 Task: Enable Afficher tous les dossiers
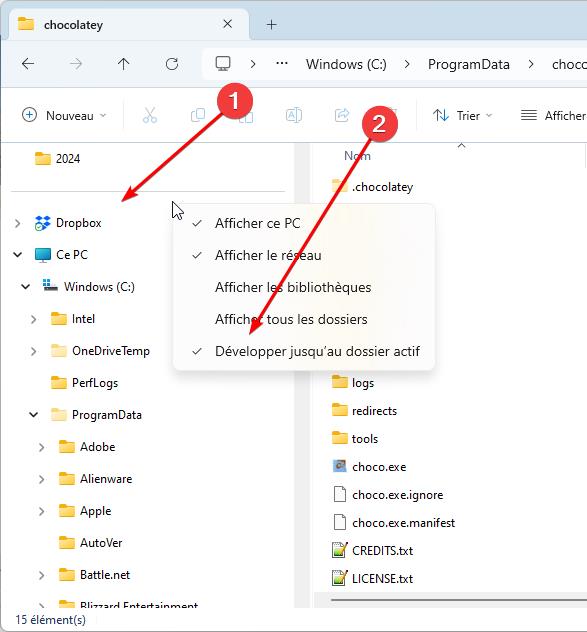(x=304, y=319)
